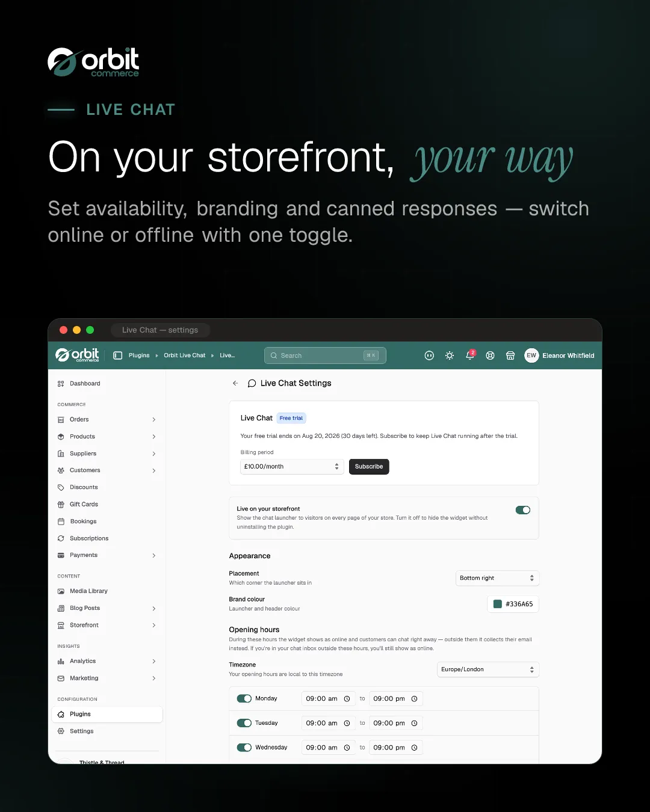
Task: Switch theme with the sun icon
Action: pyautogui.click(x=450, y=355)
